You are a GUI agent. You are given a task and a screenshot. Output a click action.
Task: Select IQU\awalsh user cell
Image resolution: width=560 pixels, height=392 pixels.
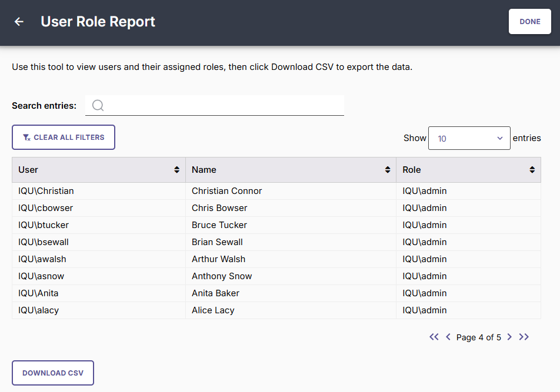click(99, 259)
